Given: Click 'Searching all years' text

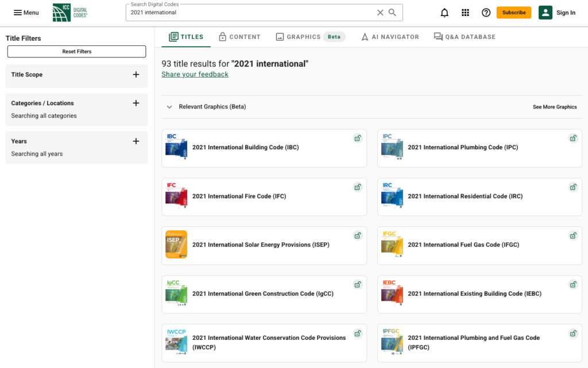Looking at the screenshot, I should (37, 154).
